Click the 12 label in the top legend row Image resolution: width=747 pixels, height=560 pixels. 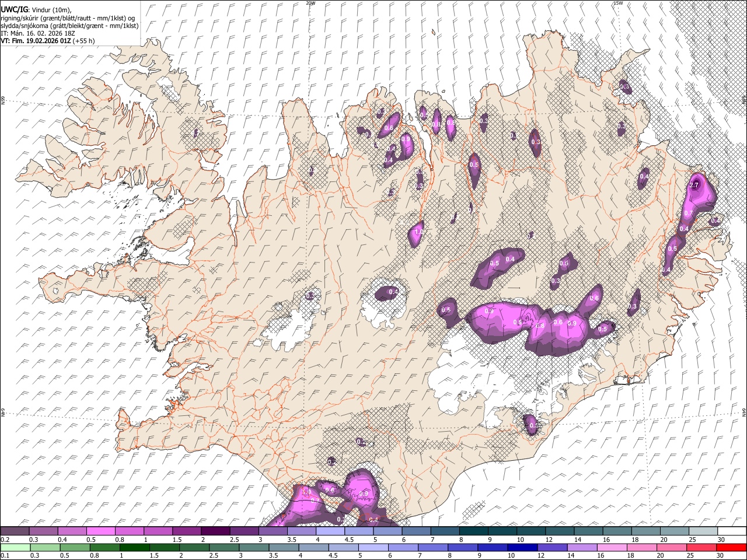click(x=550, y=540)
